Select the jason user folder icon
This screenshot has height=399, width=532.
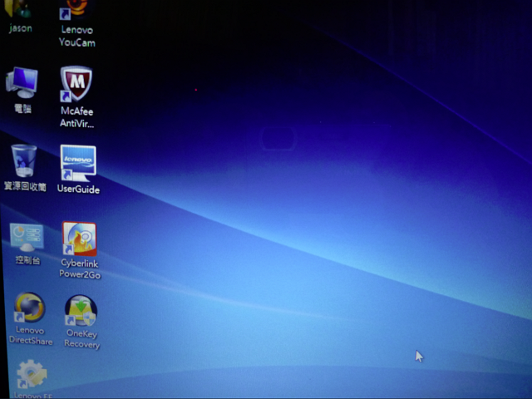click(19, 8)
